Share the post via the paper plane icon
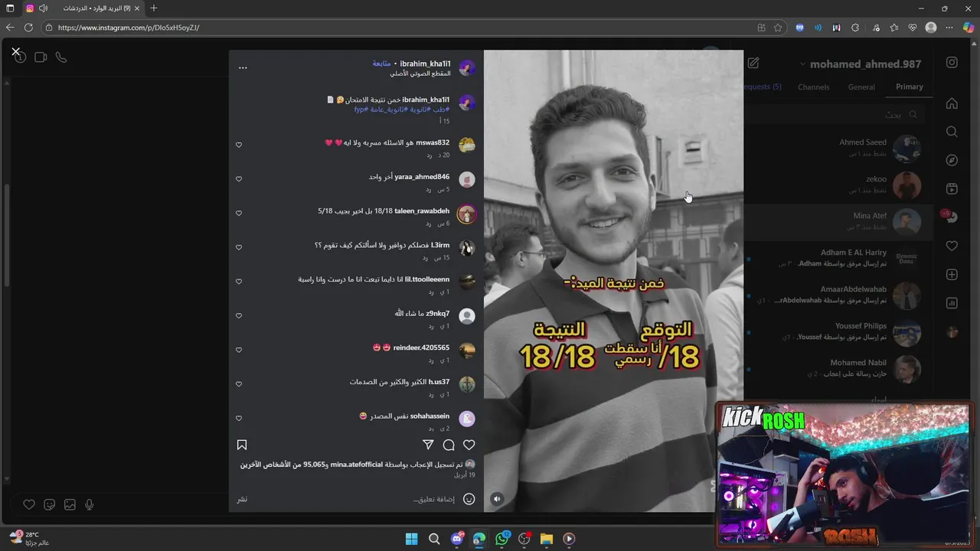980x551 pixels. coord(428,445)
